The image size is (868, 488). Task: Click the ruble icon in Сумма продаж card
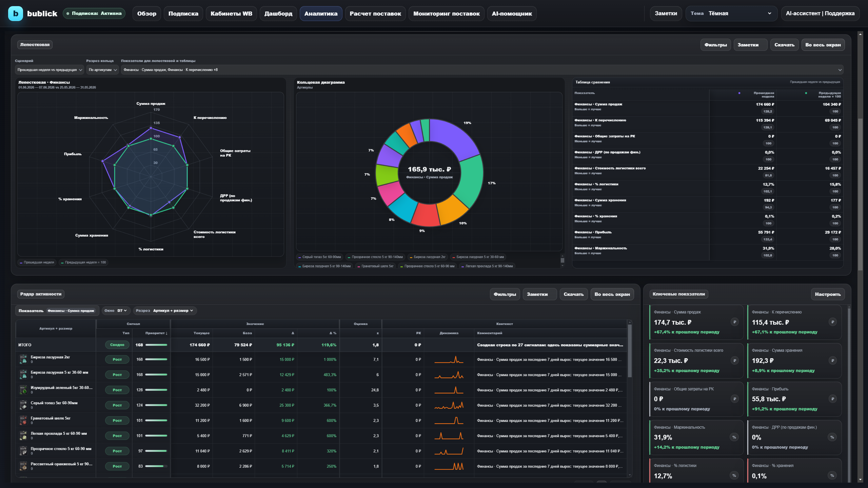click(734, 322)
